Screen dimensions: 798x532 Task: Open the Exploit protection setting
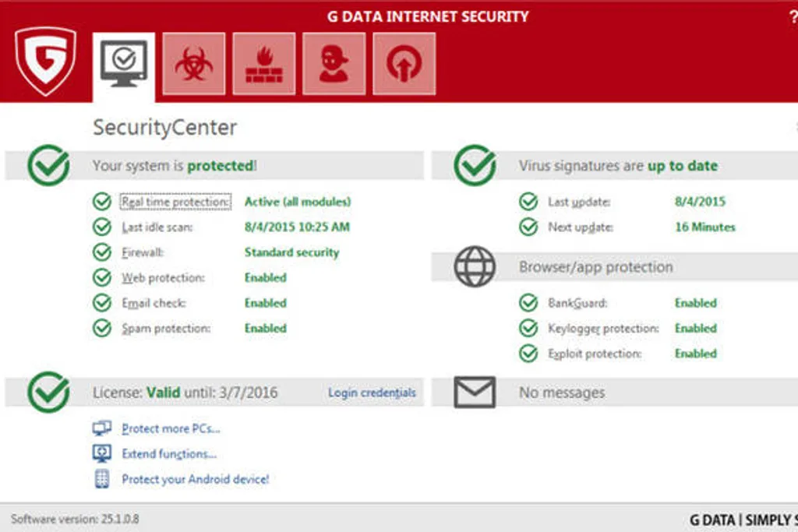[595, 354]
